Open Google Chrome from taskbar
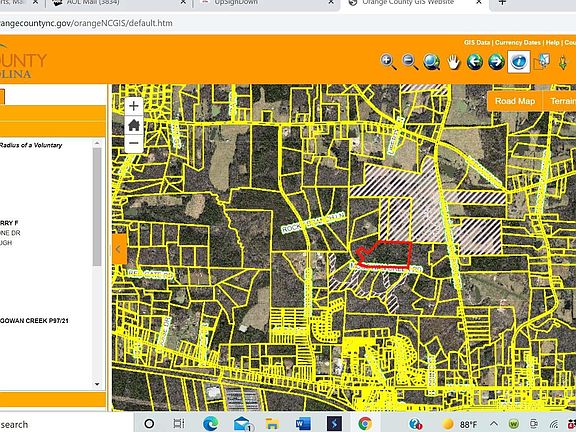Viewport: 576px width, 432px height. coord(365,424)
